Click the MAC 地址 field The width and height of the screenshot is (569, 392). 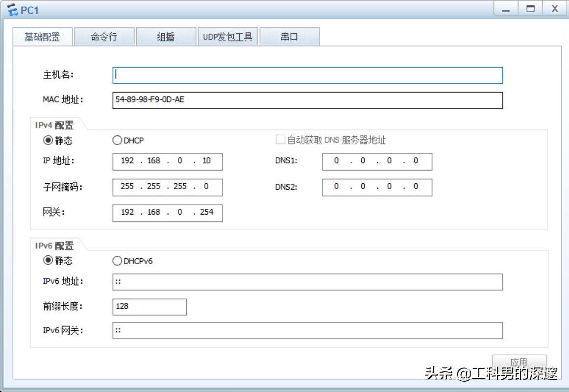click(x=307, y=100)
